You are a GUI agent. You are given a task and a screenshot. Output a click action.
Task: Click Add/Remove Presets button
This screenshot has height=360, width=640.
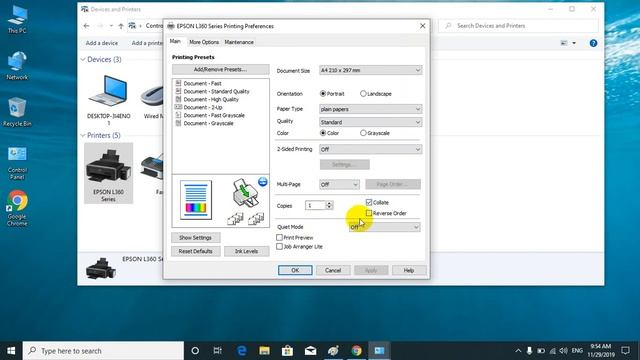point(220,69)
